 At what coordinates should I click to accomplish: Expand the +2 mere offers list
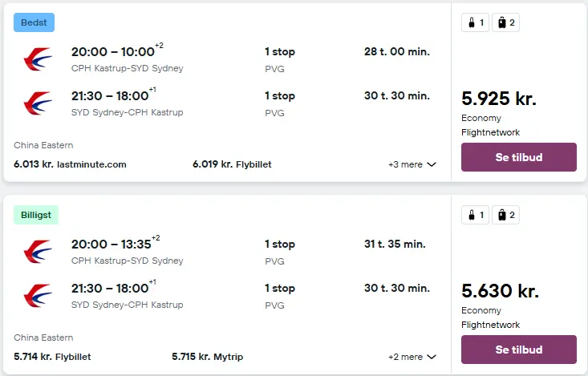[412, 357]
